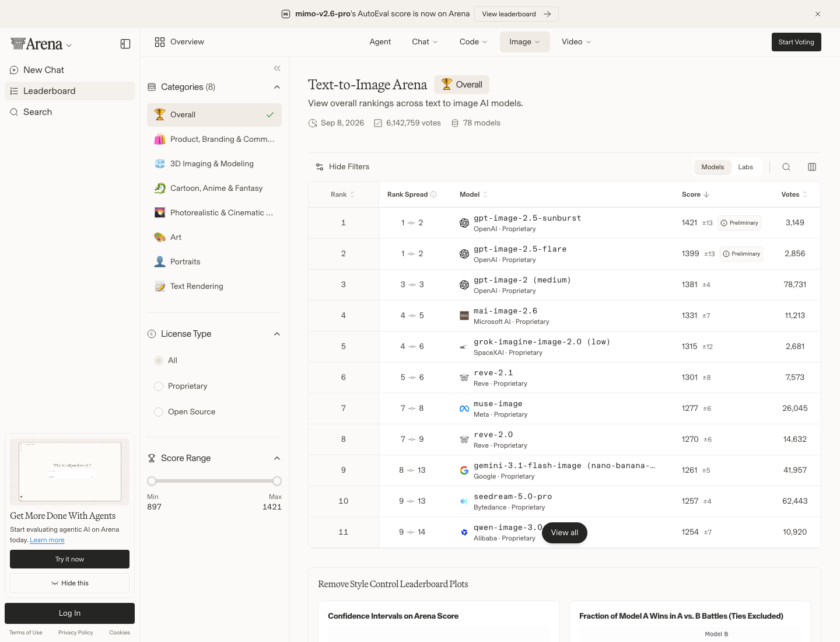Click Bytedance logo for seedream-5.0-pro
840x642 pixels.
pos(464,501)
